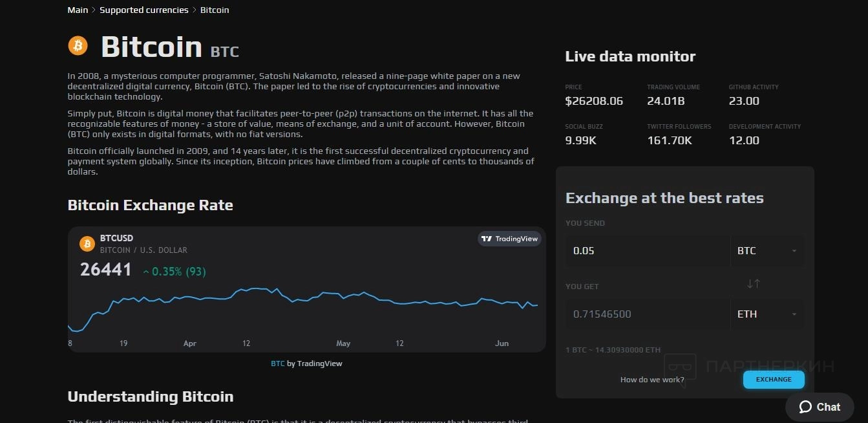Expand the BTC send currency dropdown

[767, 251]
